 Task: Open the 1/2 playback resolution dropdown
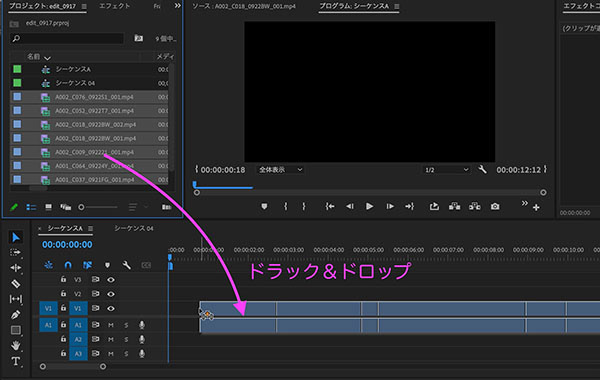(446, 170)
